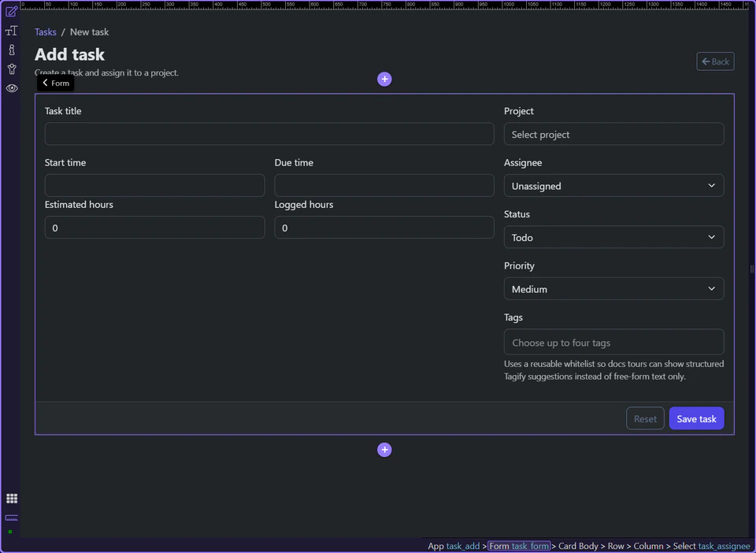Screen dimensions: 756x553
Task: Expand the Status dropdown set to Todo
Action: (x=613, y=236)
